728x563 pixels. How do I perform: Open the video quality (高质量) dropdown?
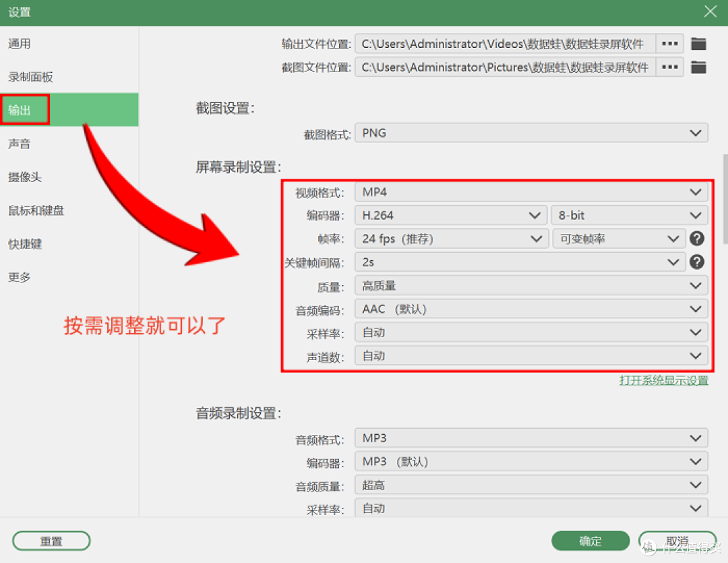(531, 286)
